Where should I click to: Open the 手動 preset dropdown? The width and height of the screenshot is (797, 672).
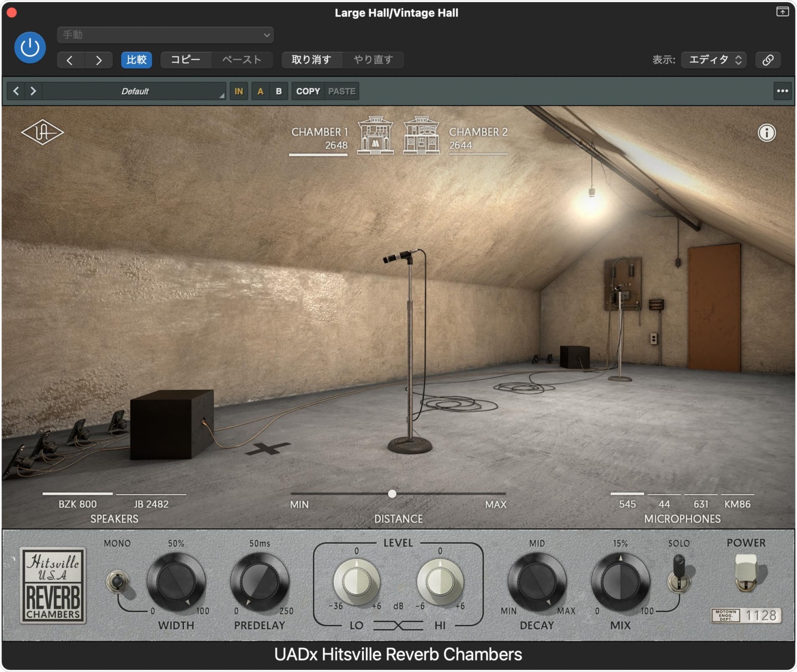165,35
